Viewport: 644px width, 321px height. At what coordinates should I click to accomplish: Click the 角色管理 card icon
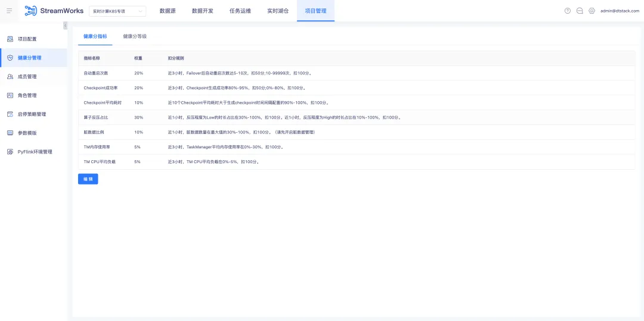point(10,95)
